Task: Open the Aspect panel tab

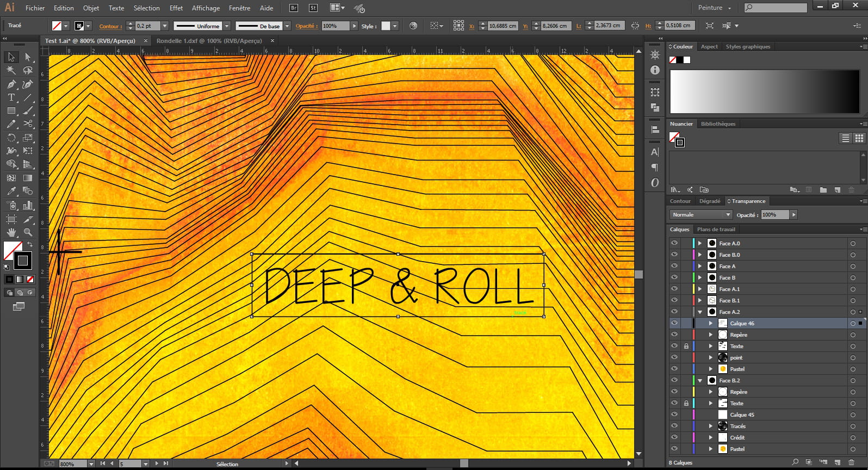Action: (x=709, y=47)
